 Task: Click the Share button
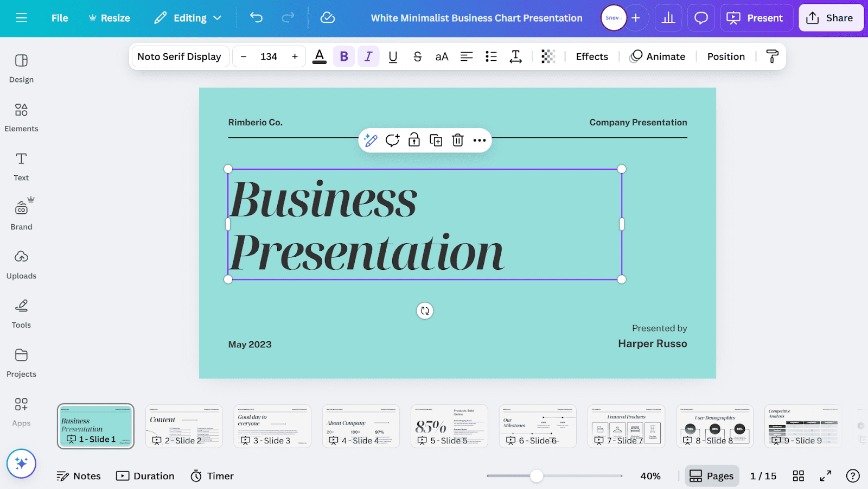tap(831, 18)
